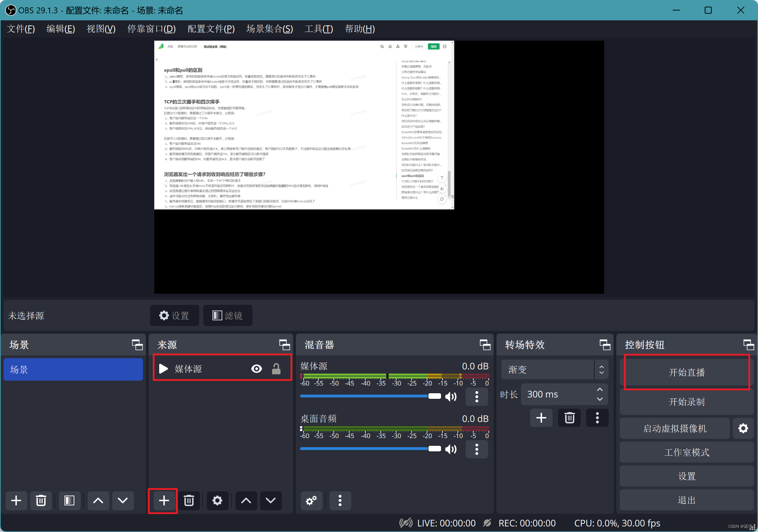The image size is (758, 532).
Task: Open virtual camera settings gear
Action: pyautogui.click(x=743, y=428)
